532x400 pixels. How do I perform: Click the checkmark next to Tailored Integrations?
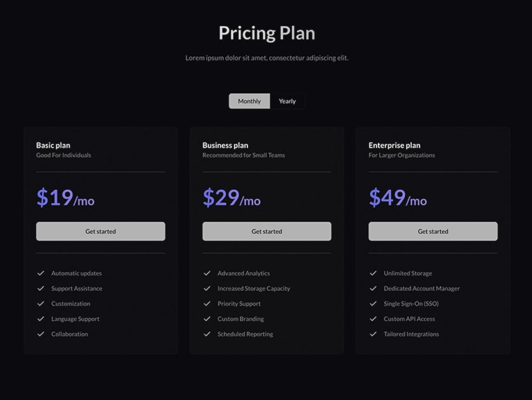[x=373, y=334]
